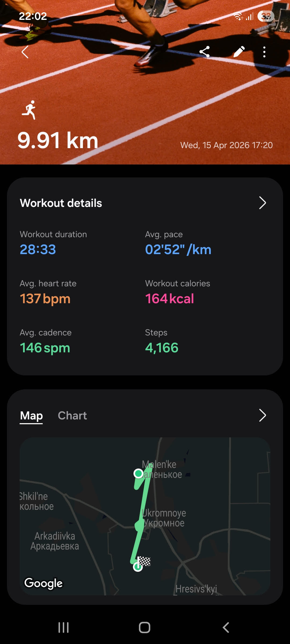Screen dimensions: 290x644
Task: Tap the green start marker on map
Action: [139, 474]
